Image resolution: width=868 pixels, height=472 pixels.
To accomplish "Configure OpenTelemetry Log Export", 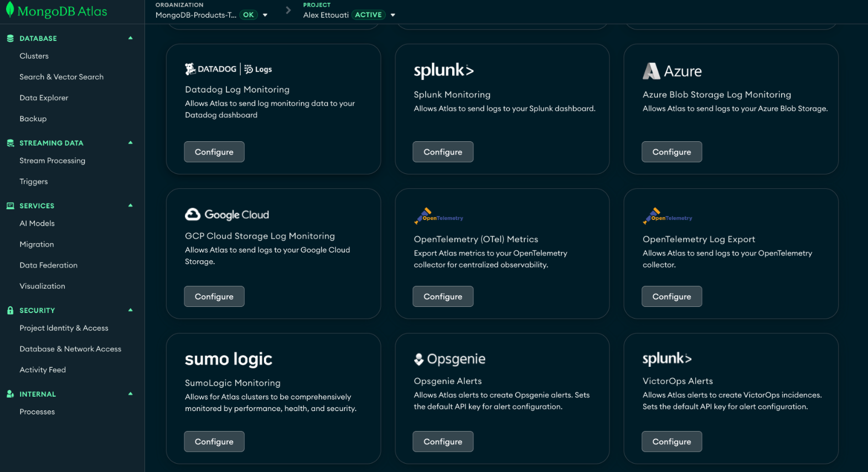I will [x=671, y=296].
